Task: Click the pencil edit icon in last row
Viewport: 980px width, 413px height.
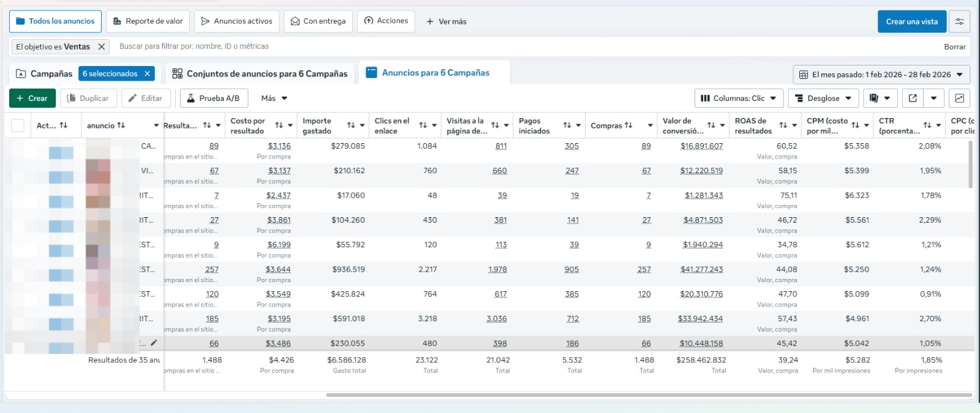Action: [154, 343]
